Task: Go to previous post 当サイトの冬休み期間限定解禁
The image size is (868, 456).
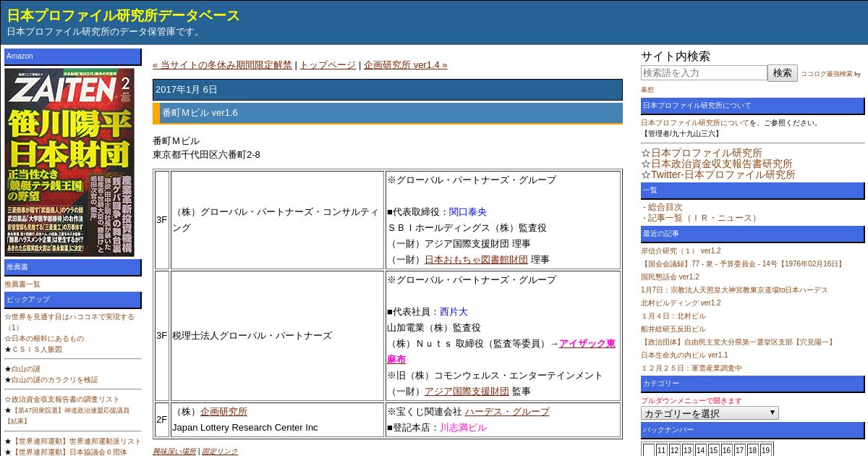Action: (x=222, y=64)
